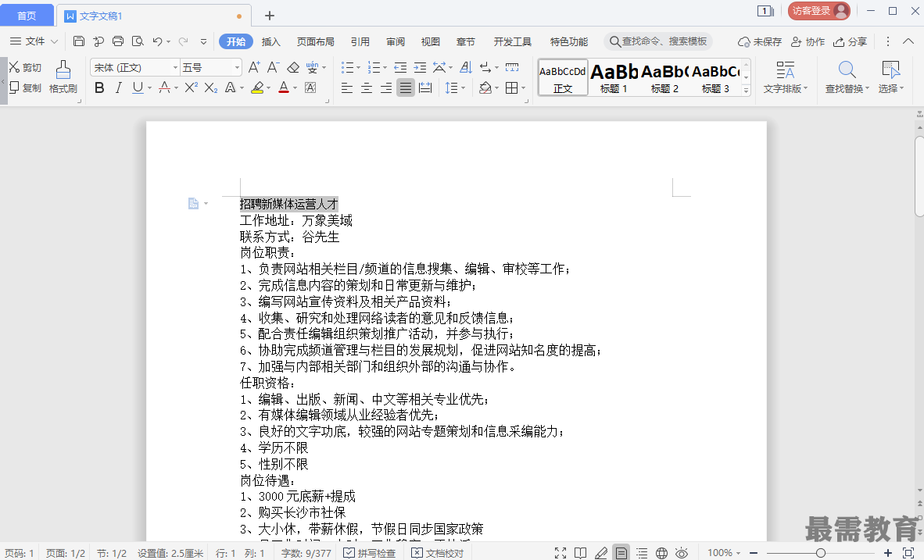Open borders dropdown
Screen dimensions: 924x560
pos(523,87)
